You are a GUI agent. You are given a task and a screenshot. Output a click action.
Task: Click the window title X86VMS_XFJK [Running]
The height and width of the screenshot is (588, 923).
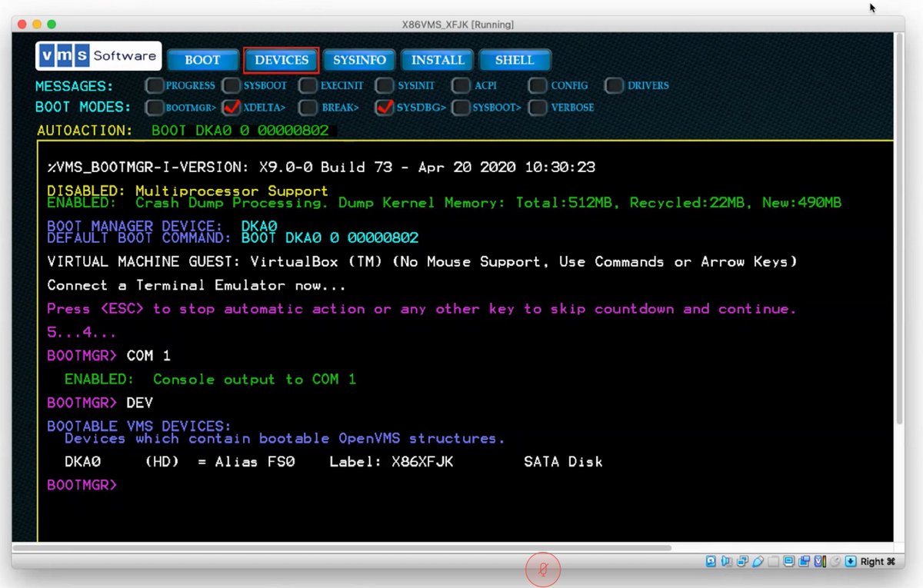458,25
